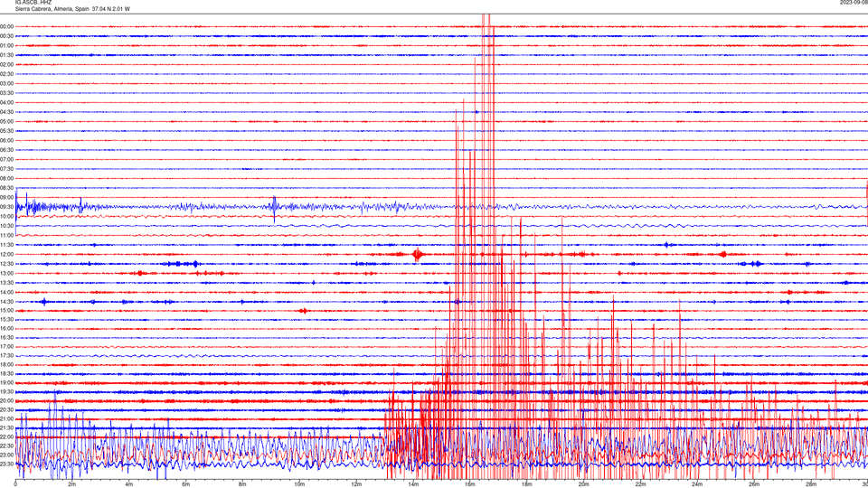
Task: Select the 11:00 time row label
Action: pos(6,235)
